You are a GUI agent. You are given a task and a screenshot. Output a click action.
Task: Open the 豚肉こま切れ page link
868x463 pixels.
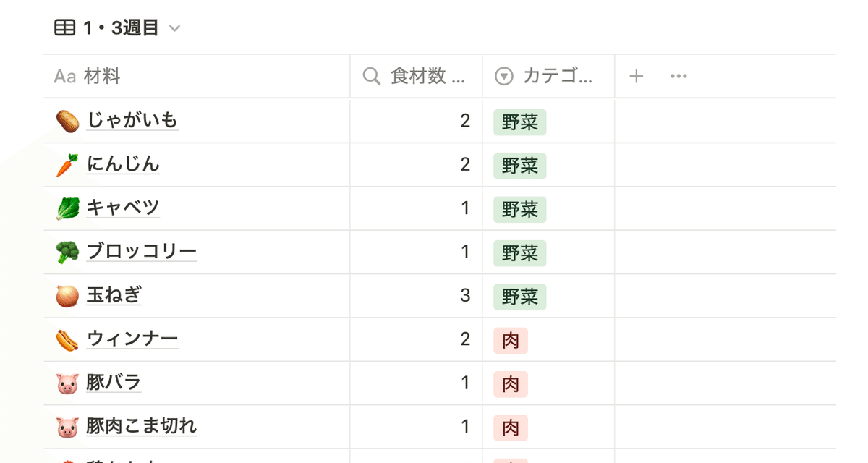point(142,425)
